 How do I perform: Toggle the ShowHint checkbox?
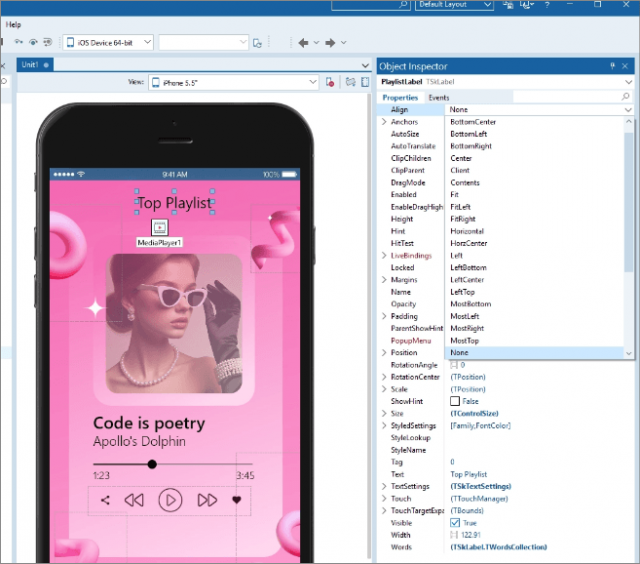(456, 401)
